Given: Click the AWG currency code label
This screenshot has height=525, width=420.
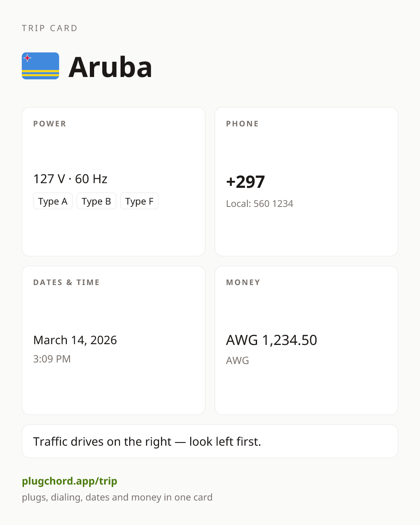Looking at the screenshot, I should [238, 360].
